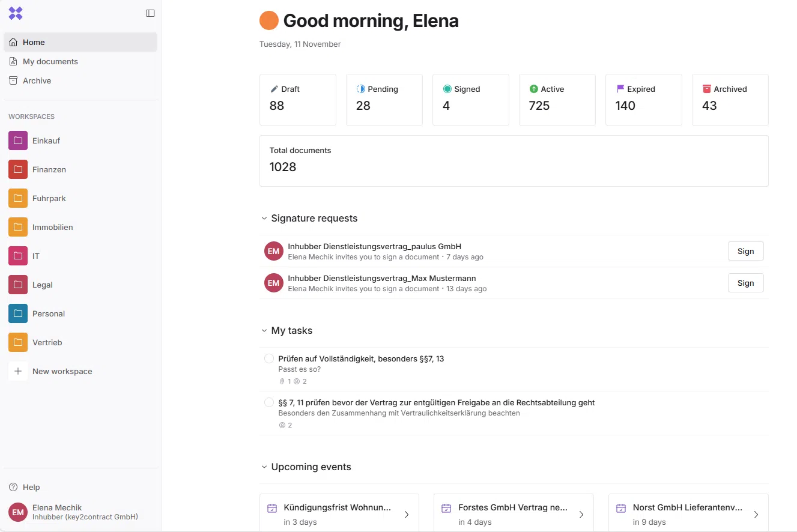Viewport: 797px width, 532px height.
Task: Collapse the Signature requests section
Action: click(x=264, y=219)
